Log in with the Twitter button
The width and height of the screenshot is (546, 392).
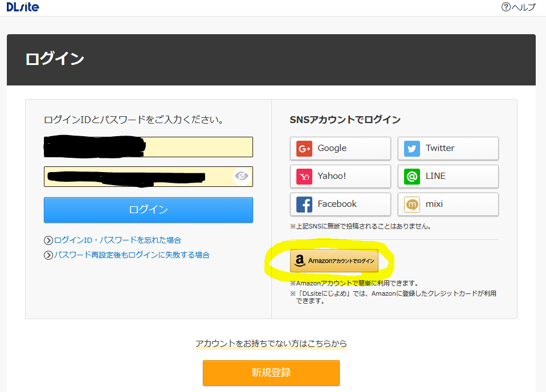pos(448,148)
